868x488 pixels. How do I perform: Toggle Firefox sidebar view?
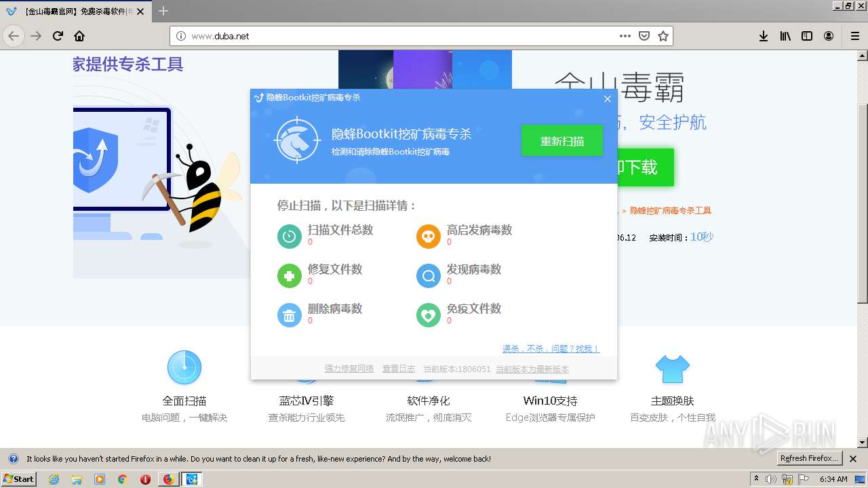pyautogui.click(x=807, y=36)
